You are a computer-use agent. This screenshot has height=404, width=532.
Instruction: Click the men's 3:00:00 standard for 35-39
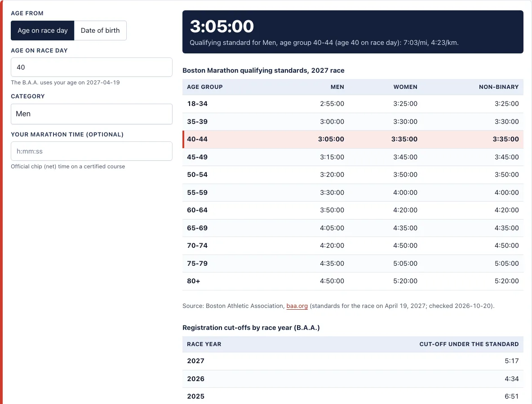pyautogui.click(x=332, y=122)
